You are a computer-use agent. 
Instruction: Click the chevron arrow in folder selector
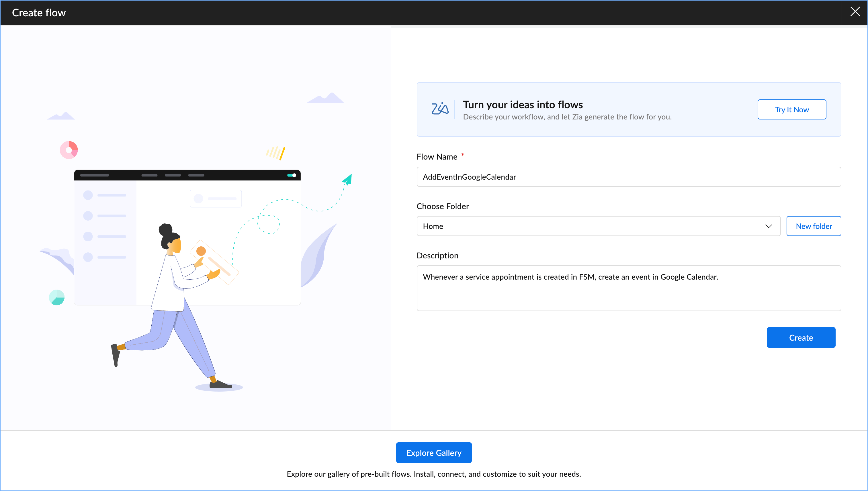coord(769,226)
